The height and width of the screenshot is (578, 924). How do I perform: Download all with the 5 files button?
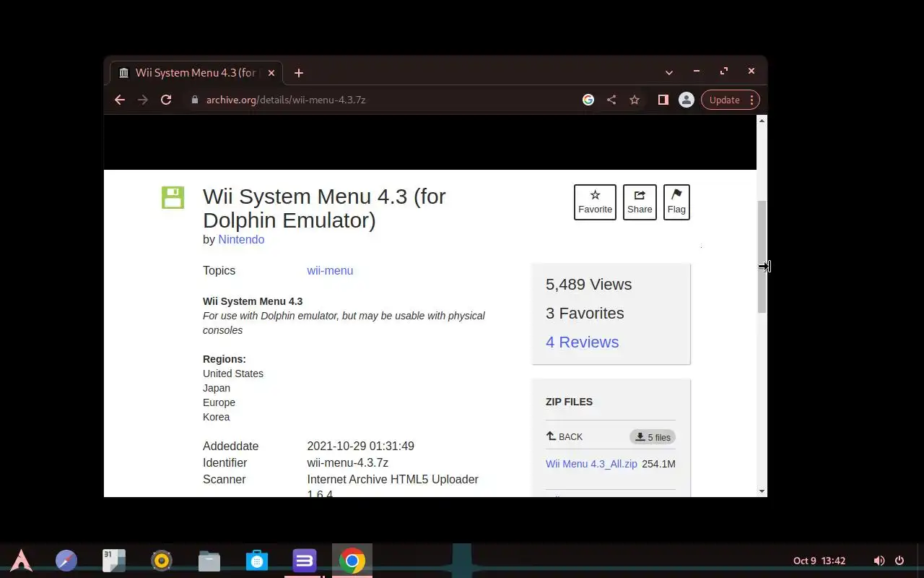coord(653,437)
